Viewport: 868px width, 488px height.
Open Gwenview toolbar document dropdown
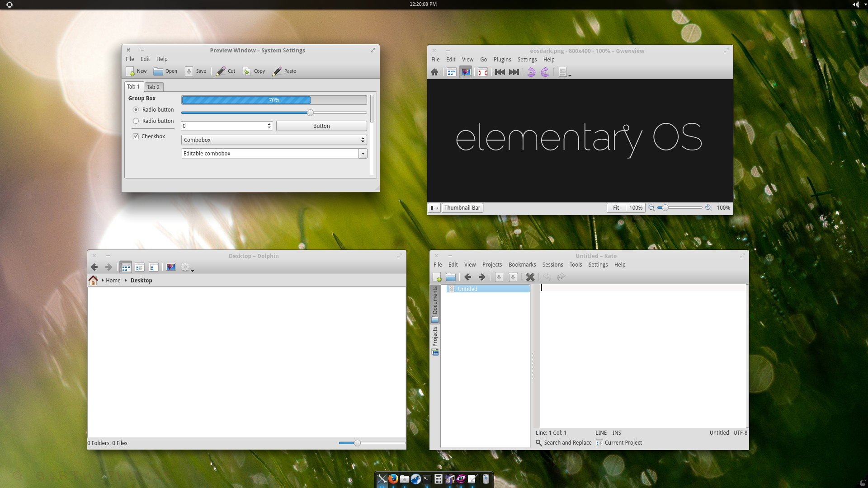565,72
